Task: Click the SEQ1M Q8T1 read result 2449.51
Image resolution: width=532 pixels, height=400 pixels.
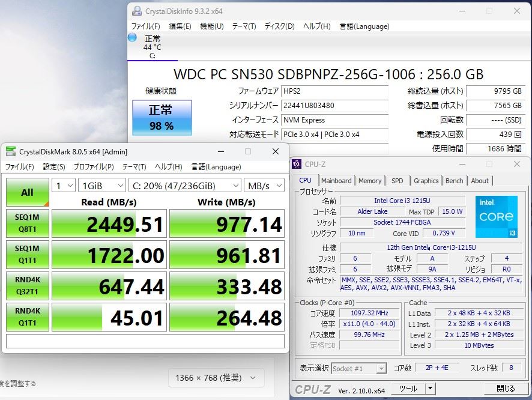Action: [109, 223]
